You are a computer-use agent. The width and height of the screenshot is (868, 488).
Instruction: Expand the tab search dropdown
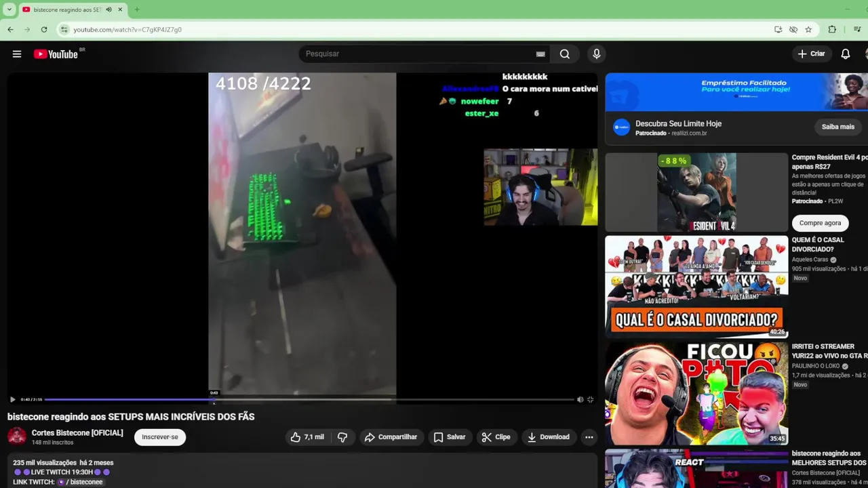[9, 9]
